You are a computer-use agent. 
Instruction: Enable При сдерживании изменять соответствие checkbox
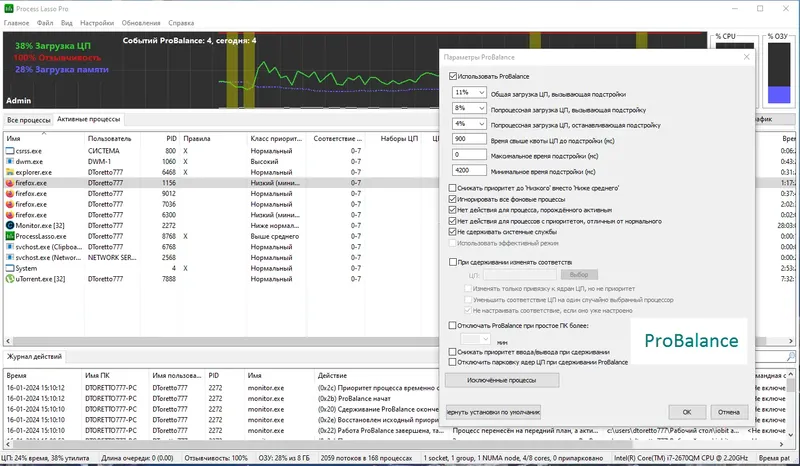point(453,262)
